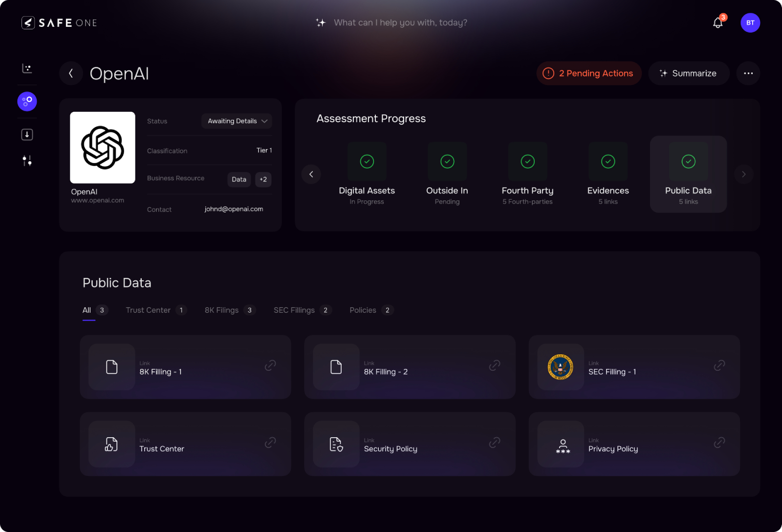Image resolution: width=782 pixels, height=532 pixels.
Task: Open the 2 Pending Actions button
Action: [x=589, y=73]
